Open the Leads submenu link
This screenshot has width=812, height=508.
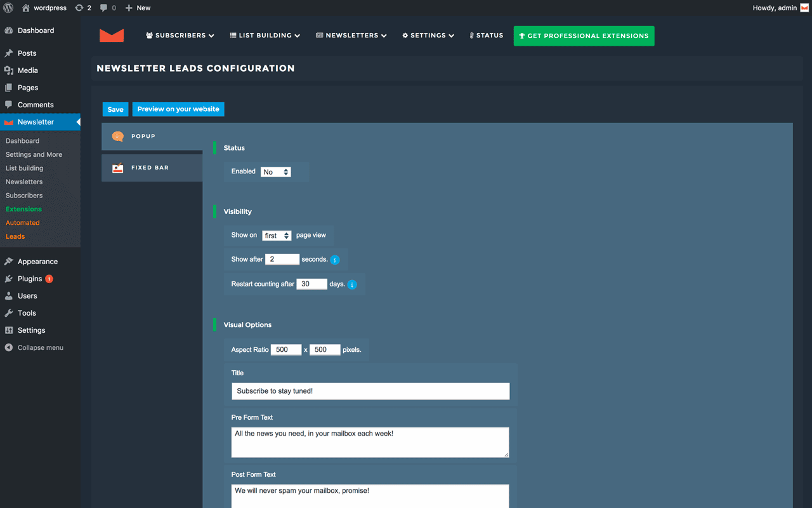tap(15, 236)
